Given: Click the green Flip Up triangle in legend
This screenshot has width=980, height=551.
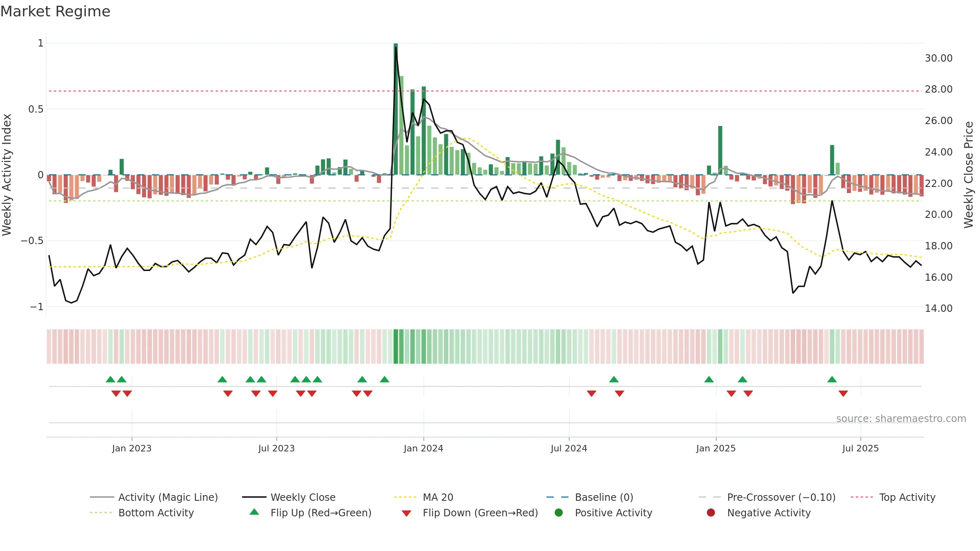Looking at the screenshot, I should pyautogui.click(x=254, y=512).
